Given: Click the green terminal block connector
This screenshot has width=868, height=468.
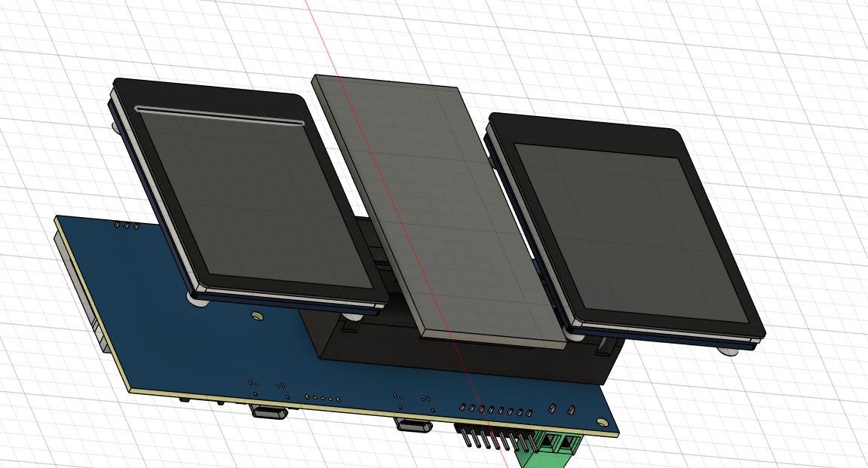Looking at the screenshot, I should point(554,451).
